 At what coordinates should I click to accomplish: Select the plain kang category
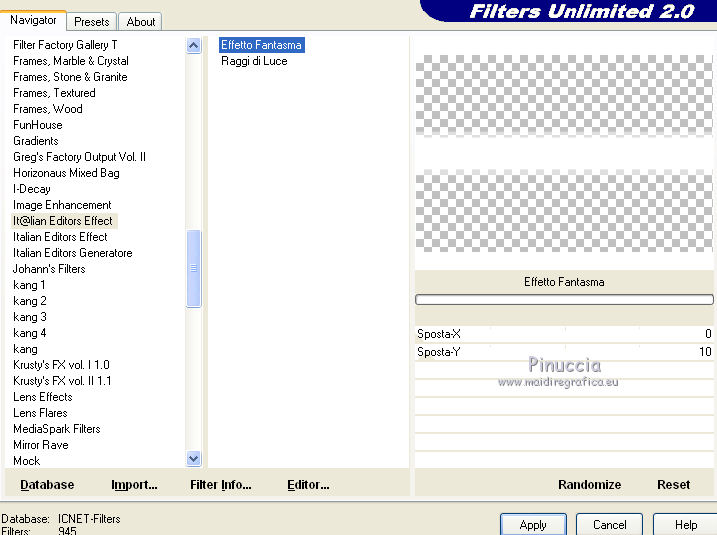[25, 349]
